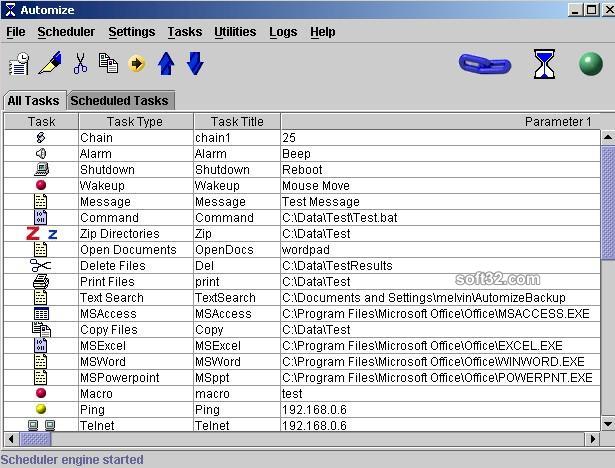Click the copy documents toolbar icon
Image resolution: width=615 pixels, height=468 pixels.
[x=108, y=63]
